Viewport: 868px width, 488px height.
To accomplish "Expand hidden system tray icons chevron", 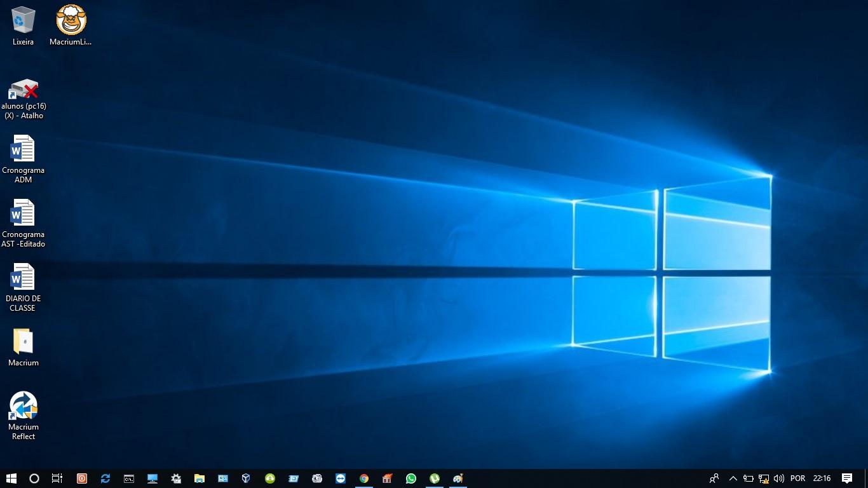I will pos(733,478).
